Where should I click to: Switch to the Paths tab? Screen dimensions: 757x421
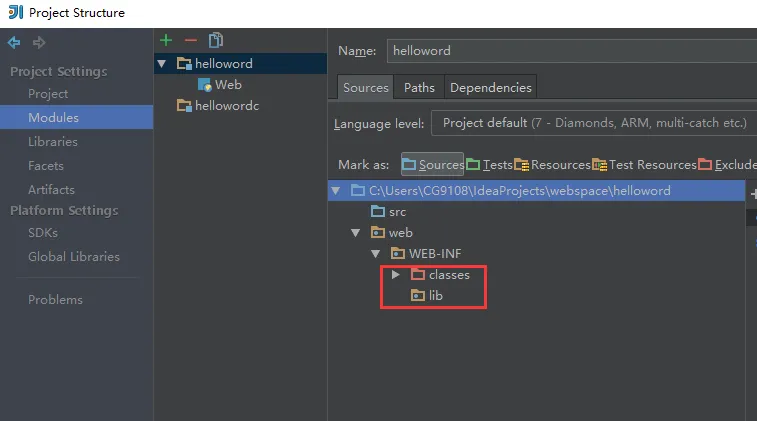(419, 87)
